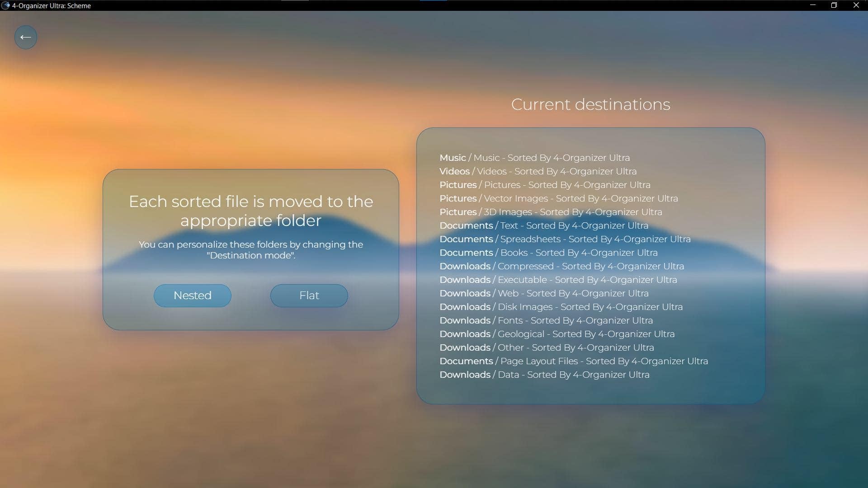
Task: Click the Vector Images destination row
Action: click(559, 198)
